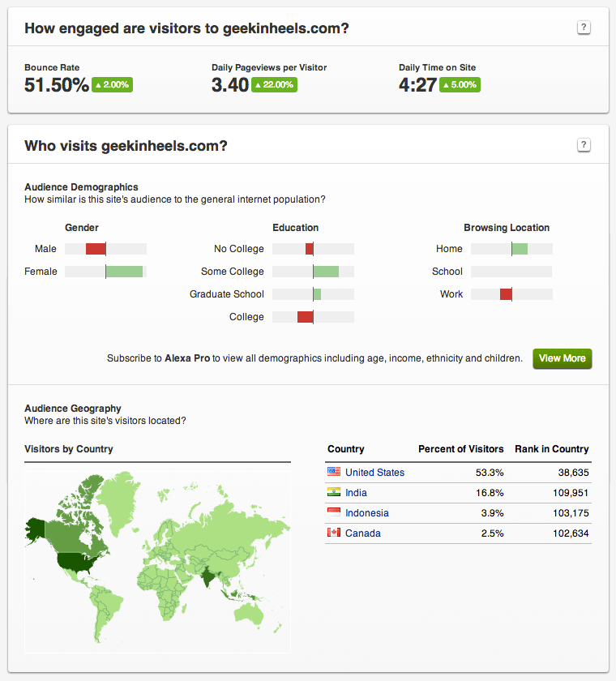This screenshot has width=616, height=681.
Task: Click the Female gender bar
Action: 105,272
